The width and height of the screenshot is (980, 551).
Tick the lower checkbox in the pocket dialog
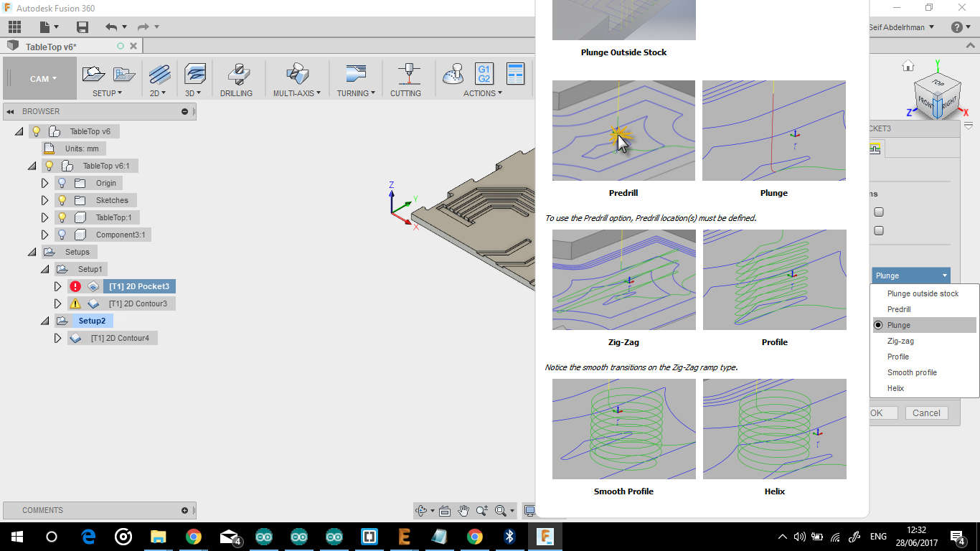pos(879,231)
